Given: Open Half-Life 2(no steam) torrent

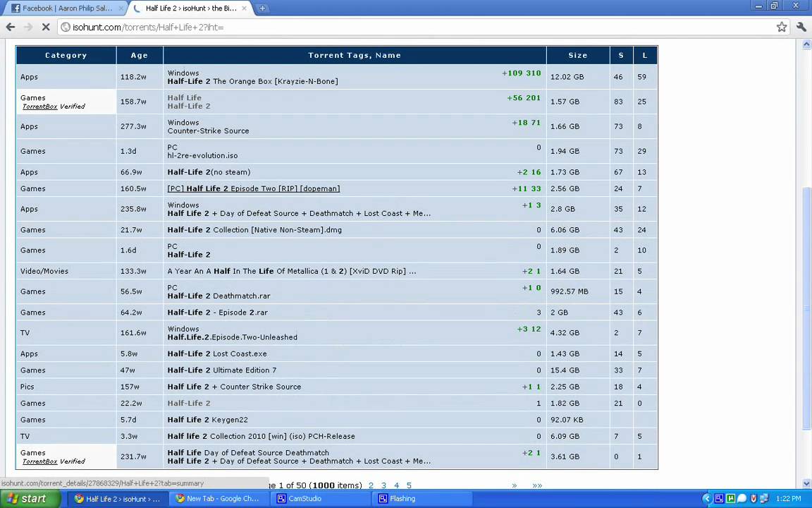Looking at the screenshot, I should click(209, 172).
